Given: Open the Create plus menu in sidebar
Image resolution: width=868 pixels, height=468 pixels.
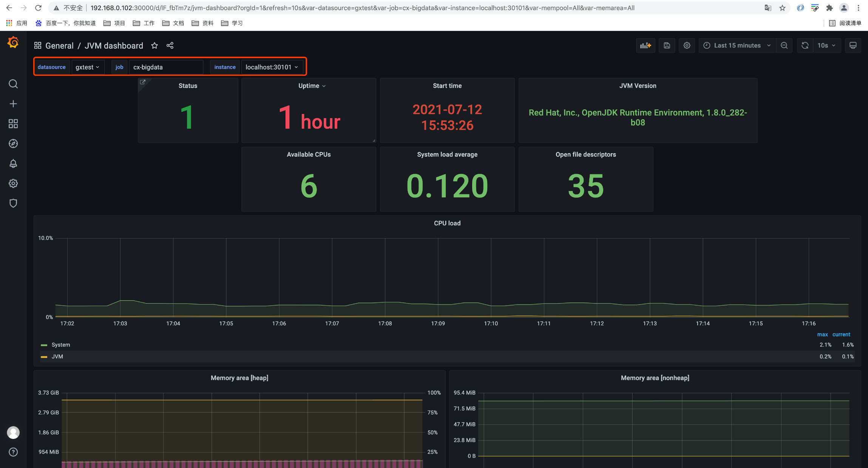Looking at the screenshot, I should 13,104.
